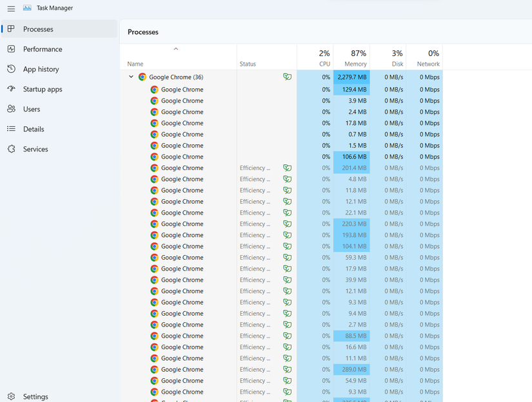Switch to the Users page
Image resolution: width=532 pixels, height=402 pixels.
tap(32, 109)
